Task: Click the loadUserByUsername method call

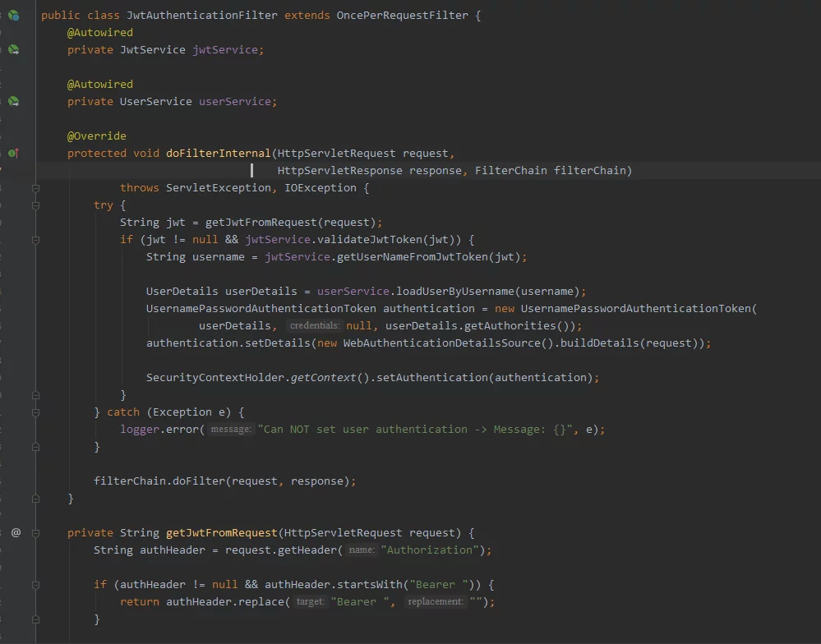Action: pyautogui.click(x=452, y=292)
